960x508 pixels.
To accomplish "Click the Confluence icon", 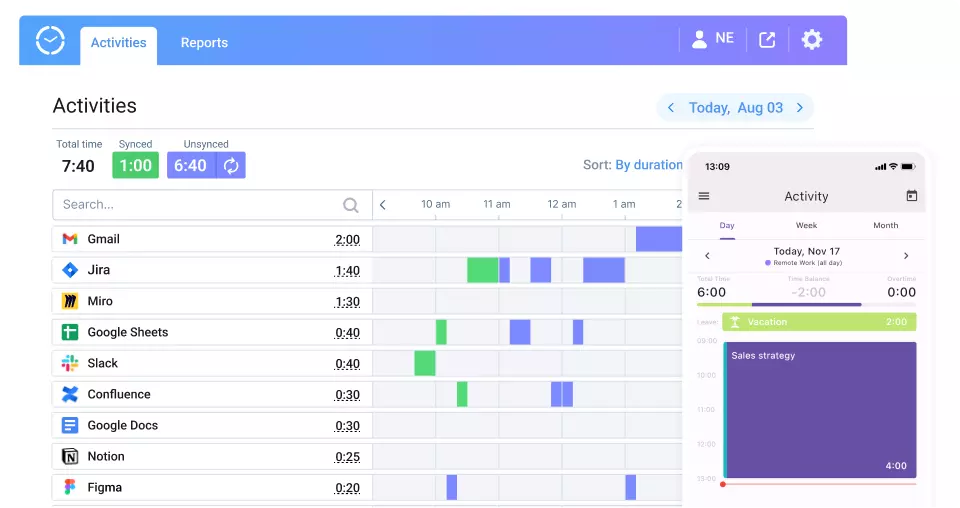I will (x=70, y=394).
